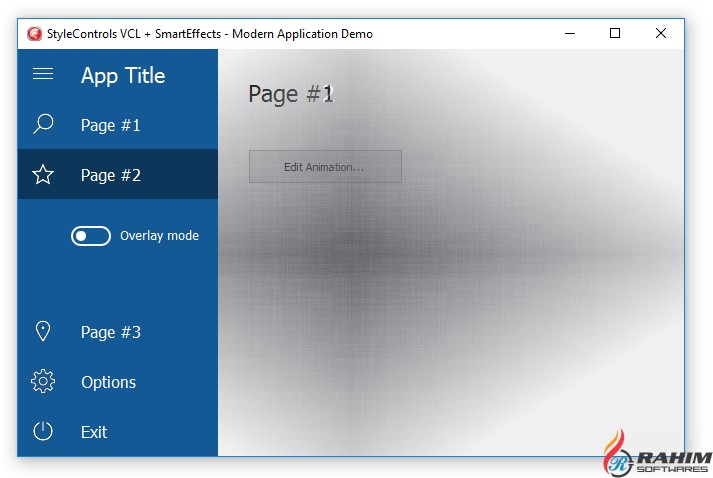Maximize the application window

coord(615,33)
